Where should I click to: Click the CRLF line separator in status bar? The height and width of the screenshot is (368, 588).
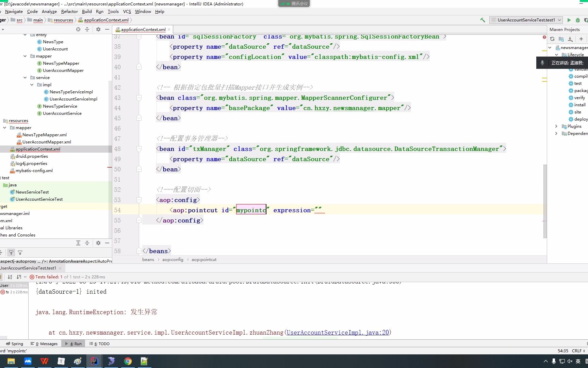[x=578, y=351]
